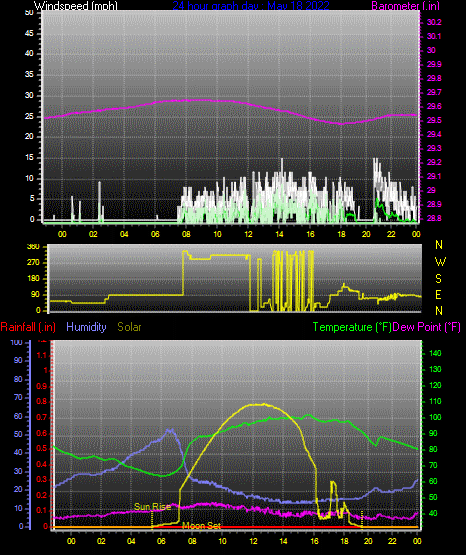466x555 pixels.
Task: Select the 0.8 rainfall scale value
Action: coord(42,402)
